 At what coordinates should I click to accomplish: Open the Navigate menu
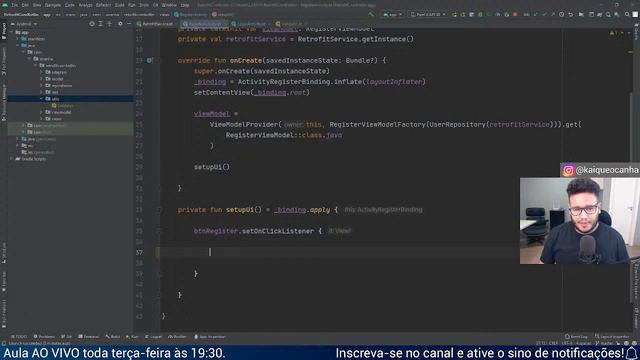[x=53, y=5]
